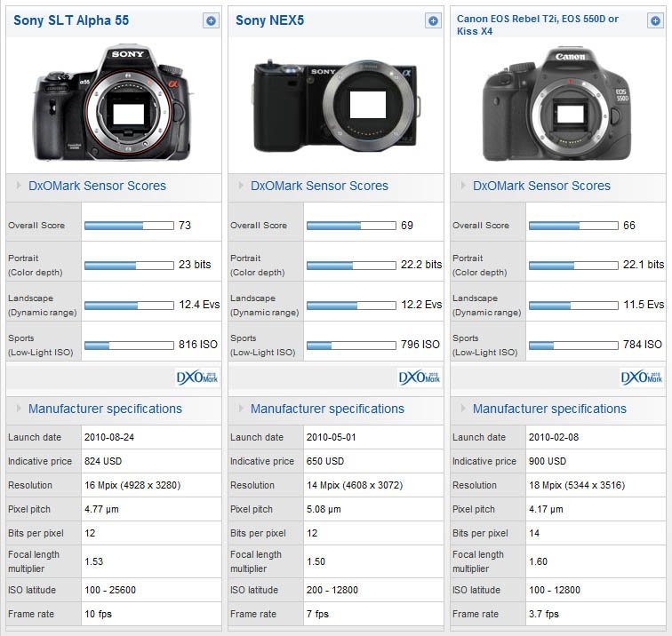
Task: Collapse Manufacturer specifications arrow for Canon EOS
Action: click(462, 409)
